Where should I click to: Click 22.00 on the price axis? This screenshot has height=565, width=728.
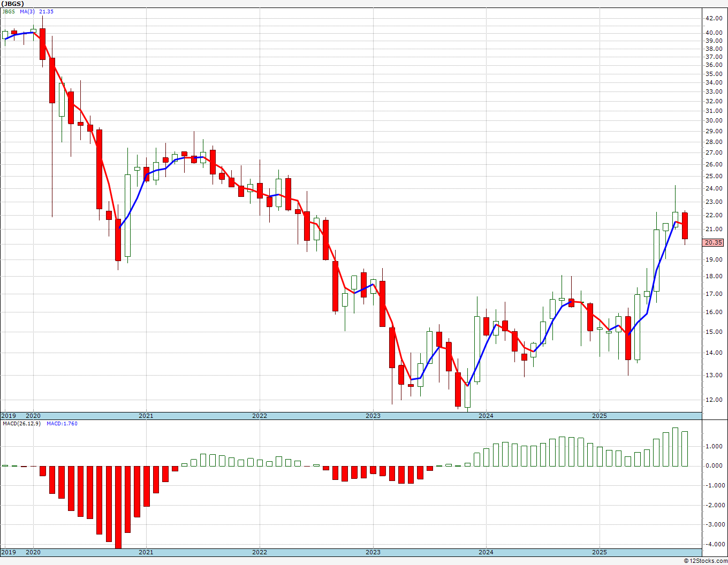[714, 216]
